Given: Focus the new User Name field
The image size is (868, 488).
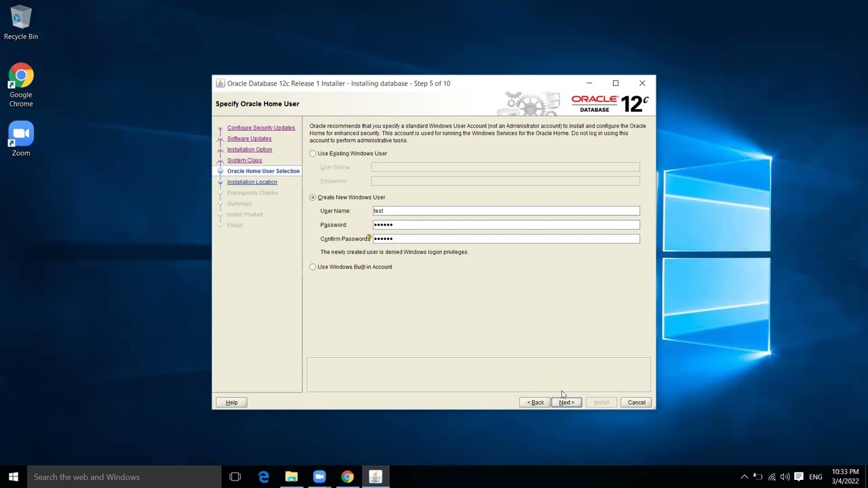Looking at the screenshot, I should (506, 211).
